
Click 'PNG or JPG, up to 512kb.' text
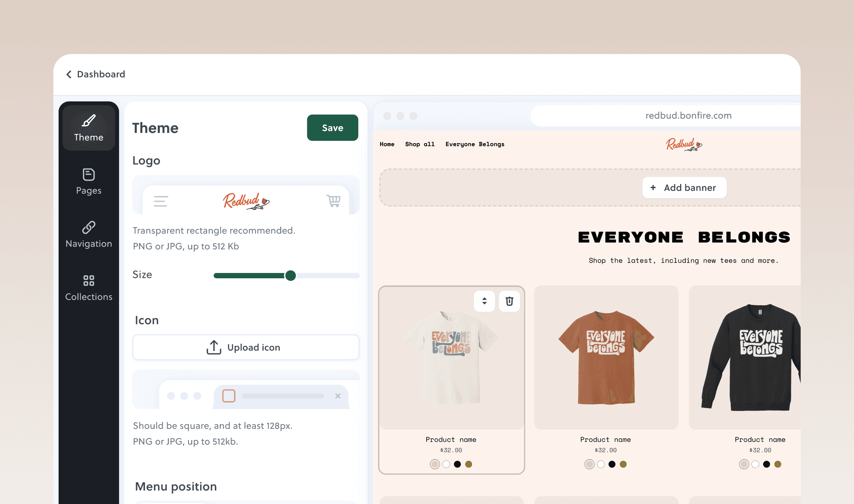point(186,441)
